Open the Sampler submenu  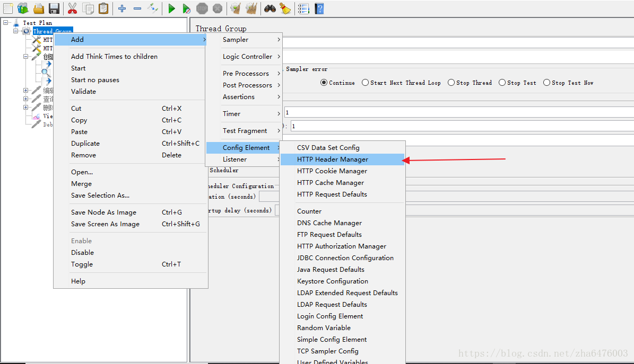point(244,40)
